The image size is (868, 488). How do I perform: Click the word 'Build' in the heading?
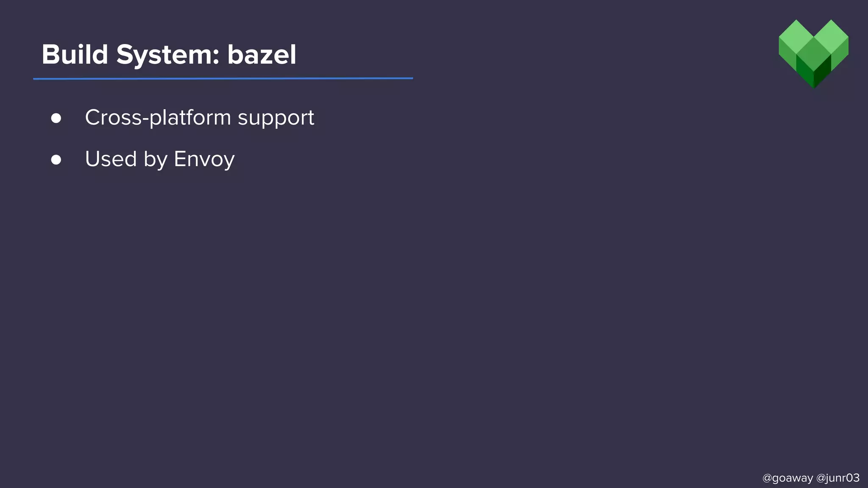tap(75, 55)
